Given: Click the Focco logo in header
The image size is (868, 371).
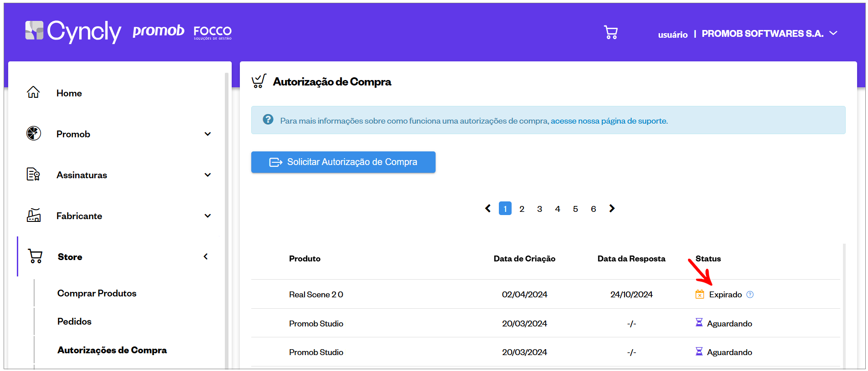Looking at the screenshot, I should (x=213, y=32).
